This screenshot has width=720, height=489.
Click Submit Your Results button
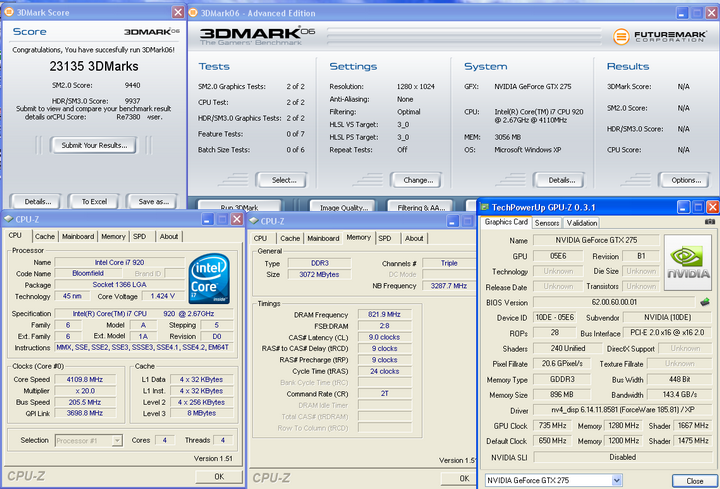(x=94, y=145)
